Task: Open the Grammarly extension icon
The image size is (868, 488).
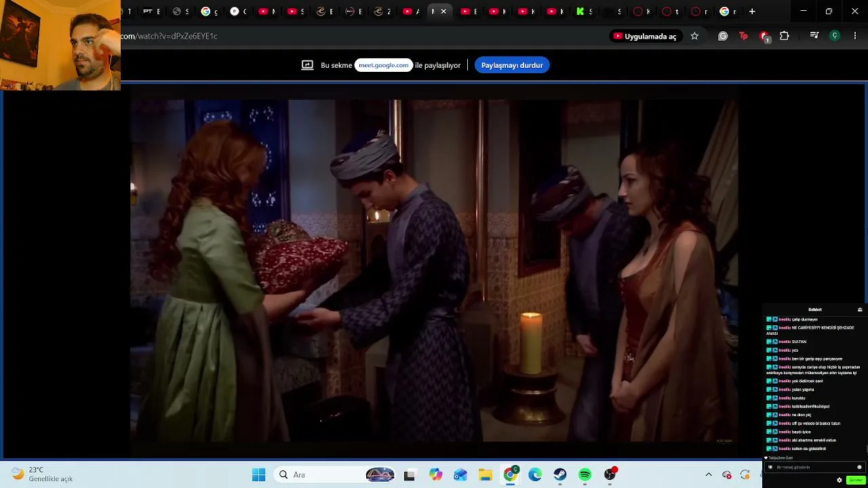Action: (x=723, y=36)
